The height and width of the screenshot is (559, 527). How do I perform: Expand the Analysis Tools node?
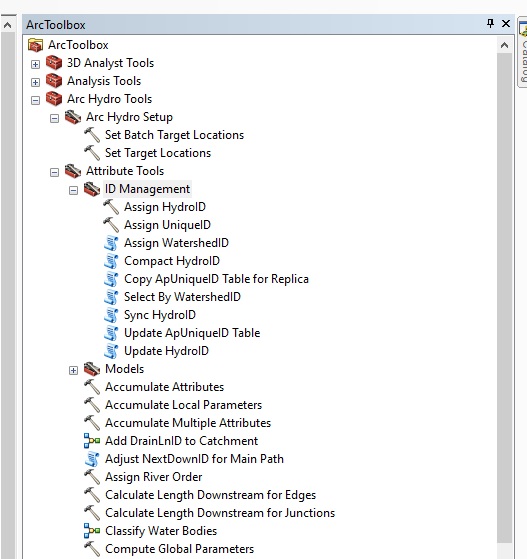[35, 82]
